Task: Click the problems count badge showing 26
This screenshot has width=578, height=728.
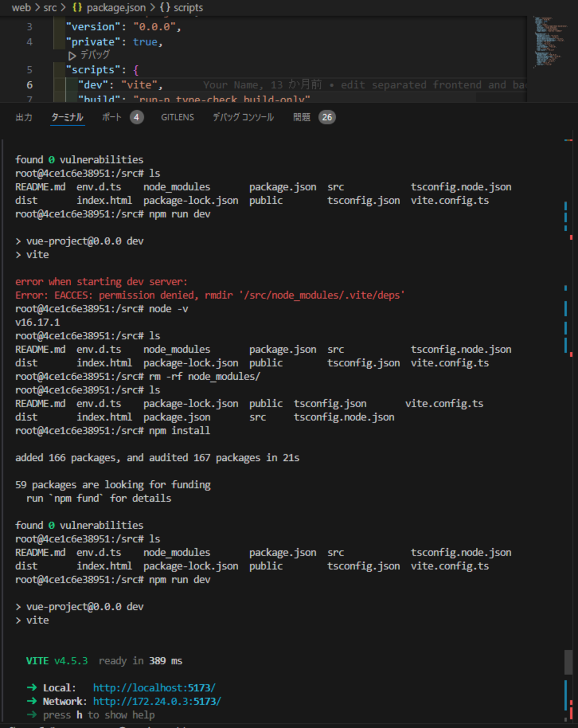Action: click(327, 117)
